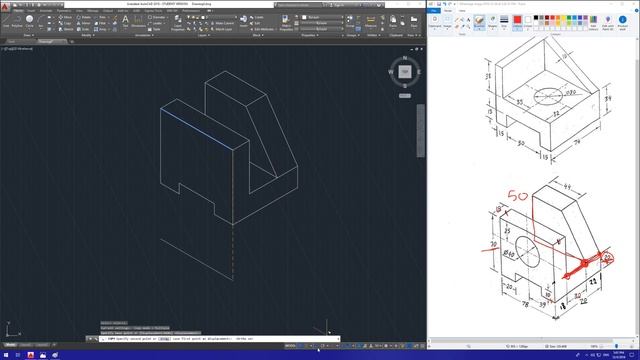This screenshot has height=360, width=640.
Task: Open the AutoCAD application menu logo
Action: coord(5,6)
